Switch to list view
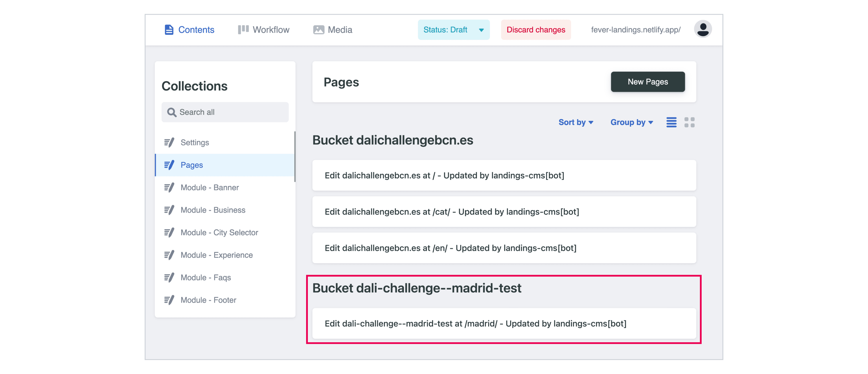The image size is (868, 374). point(671,122)
